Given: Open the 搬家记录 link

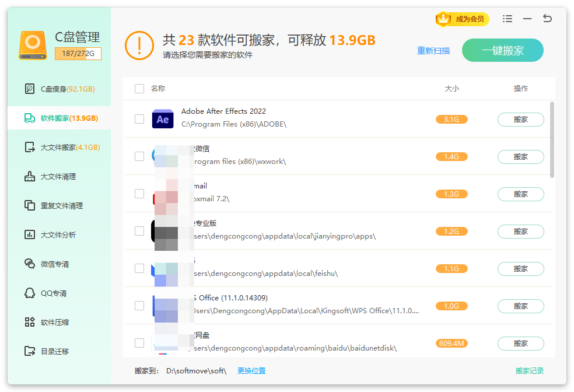Looking at the screenshot, I should pyautogui.click(x=530, y=371).
